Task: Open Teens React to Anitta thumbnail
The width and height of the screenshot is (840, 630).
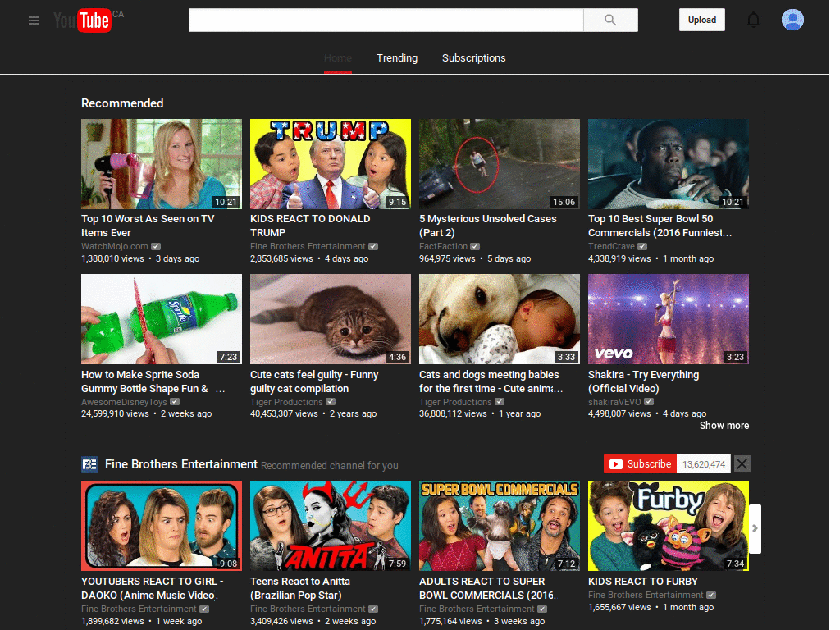Action: click(x=331, y=526)
